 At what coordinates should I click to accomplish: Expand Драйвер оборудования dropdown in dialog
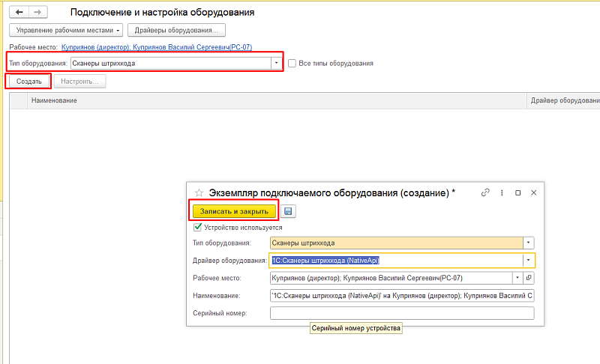(528, 261)
